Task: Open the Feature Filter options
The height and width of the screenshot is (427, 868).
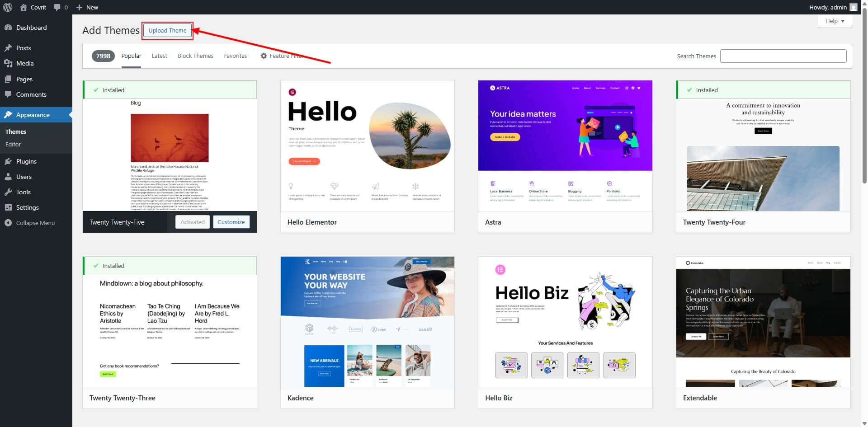Action: click(282, 56)
